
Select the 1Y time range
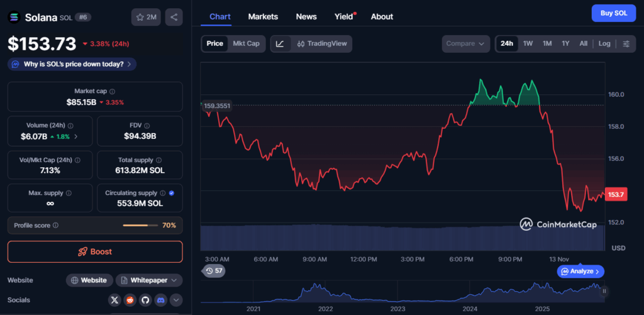(x=565, y=43)
